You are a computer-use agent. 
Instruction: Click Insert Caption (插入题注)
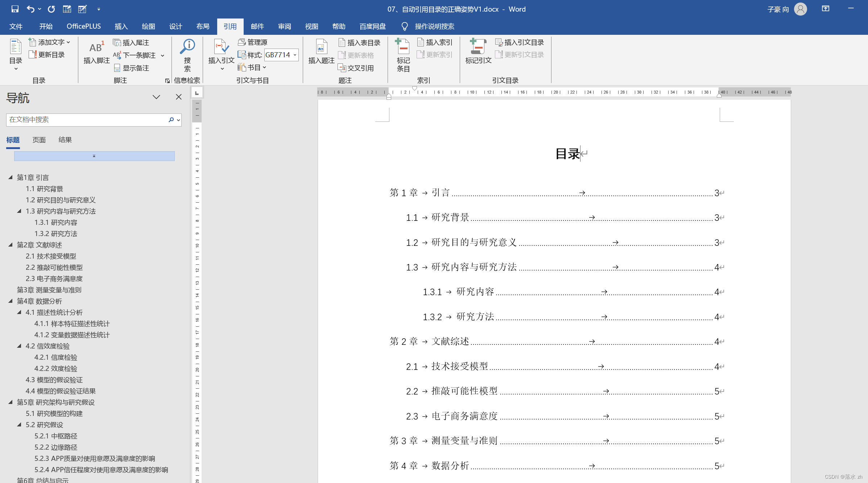[x=321, y=52]
